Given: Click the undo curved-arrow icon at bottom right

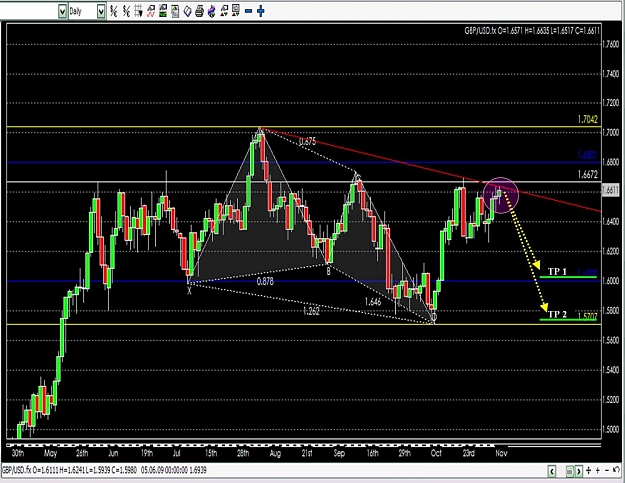Looking at the screenshot, I should (x=617, y=470).
